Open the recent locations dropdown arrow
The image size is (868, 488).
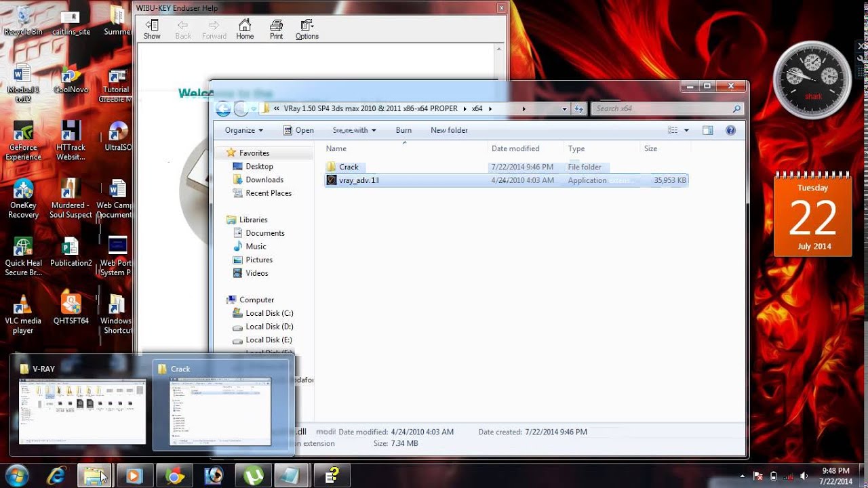coord(254,108)
